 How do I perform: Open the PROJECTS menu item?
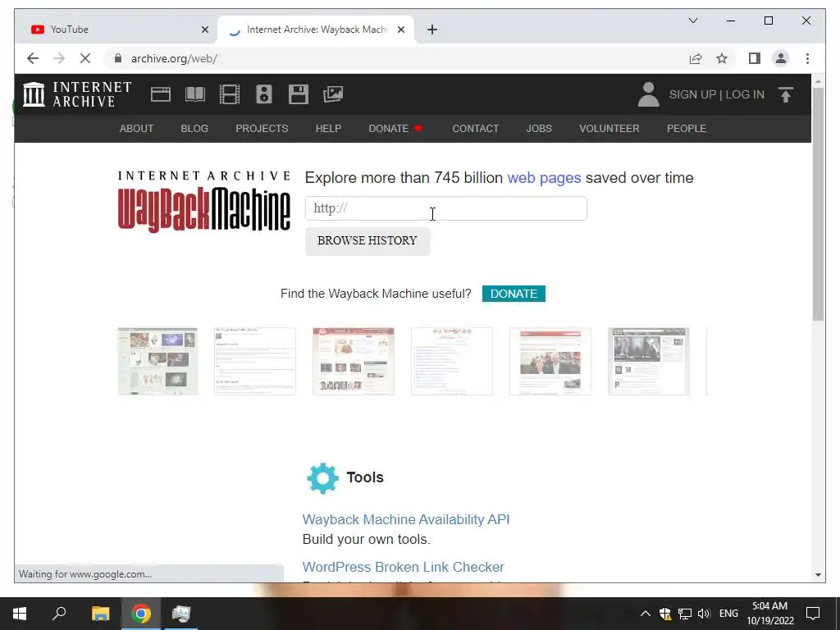[262, 129]
